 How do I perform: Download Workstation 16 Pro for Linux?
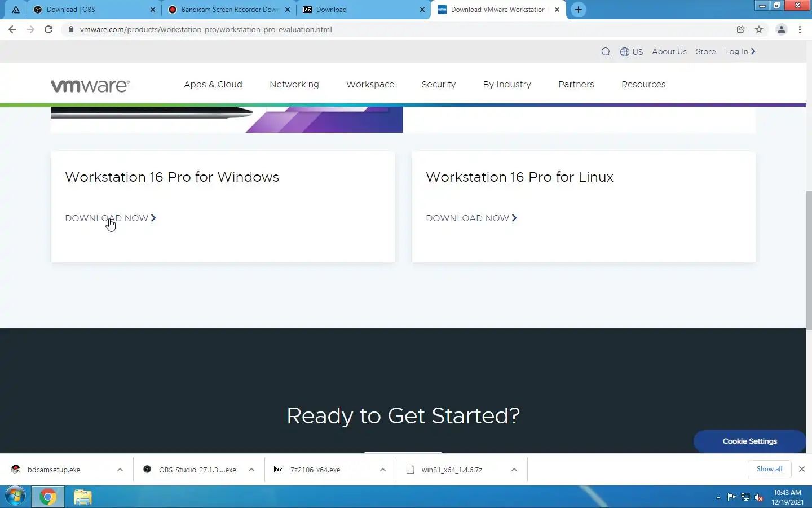pos(471,218)
